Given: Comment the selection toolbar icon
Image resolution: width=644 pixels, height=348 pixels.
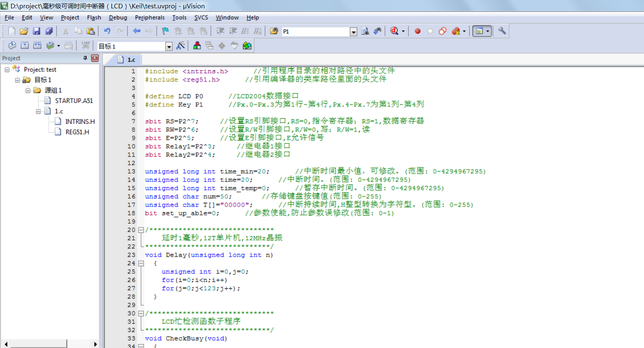Looking at the screenshot, I should pos(245,31).
